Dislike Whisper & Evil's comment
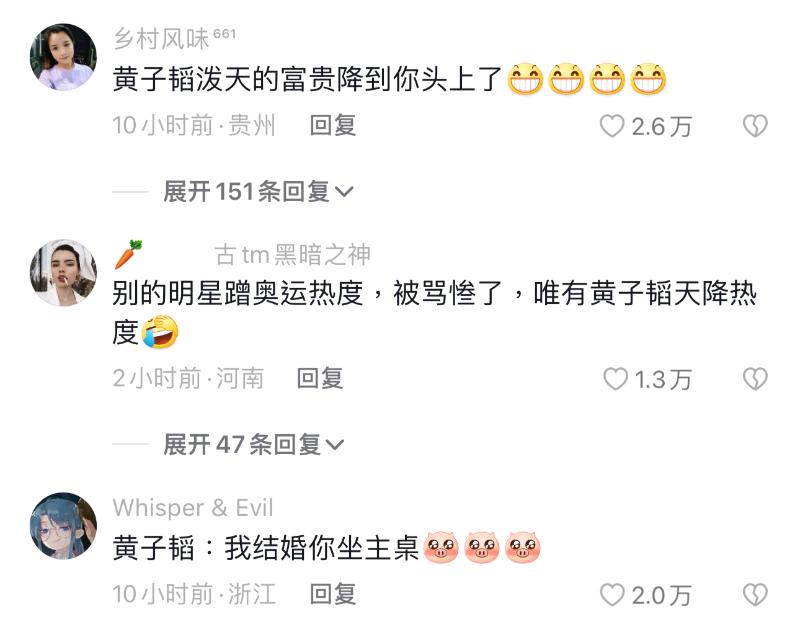The width and height of the screenshot is (800, 619). 755,595
